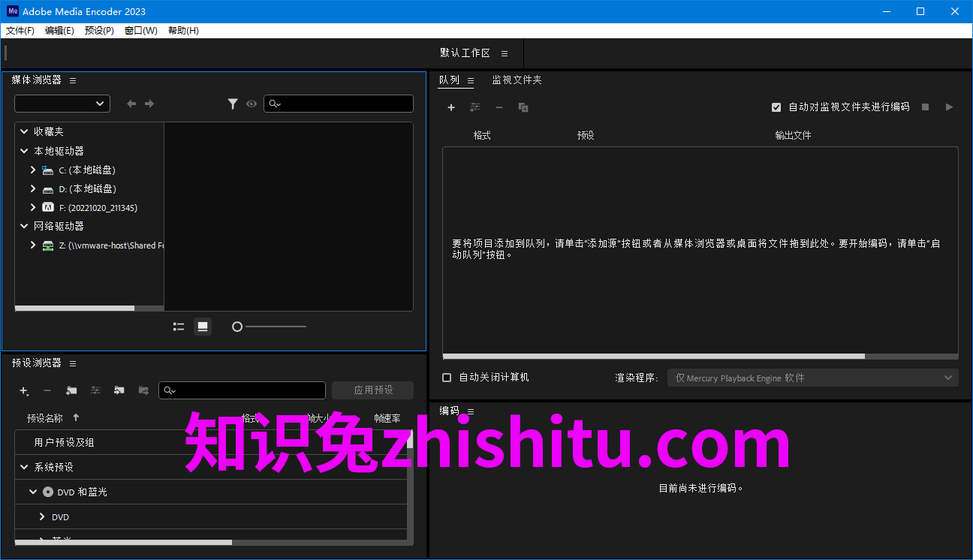This screenshot has height=560, width=973.
Task: Collapse the 系统预设 group
Action: (24, 467)
